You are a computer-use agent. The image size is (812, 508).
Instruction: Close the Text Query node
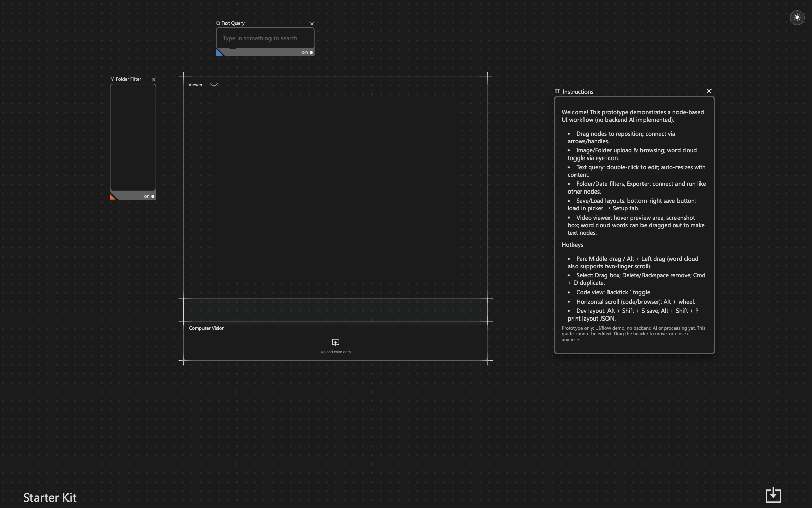(312, 24)
